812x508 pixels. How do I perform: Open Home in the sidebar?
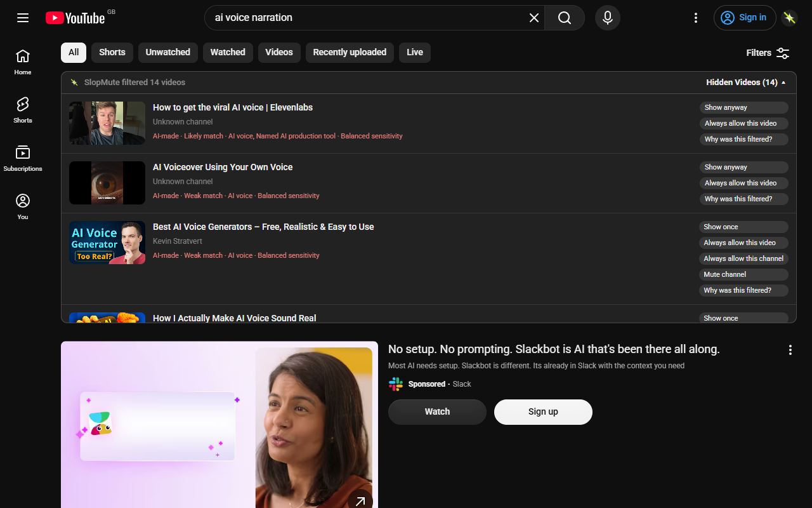(23, 62)
